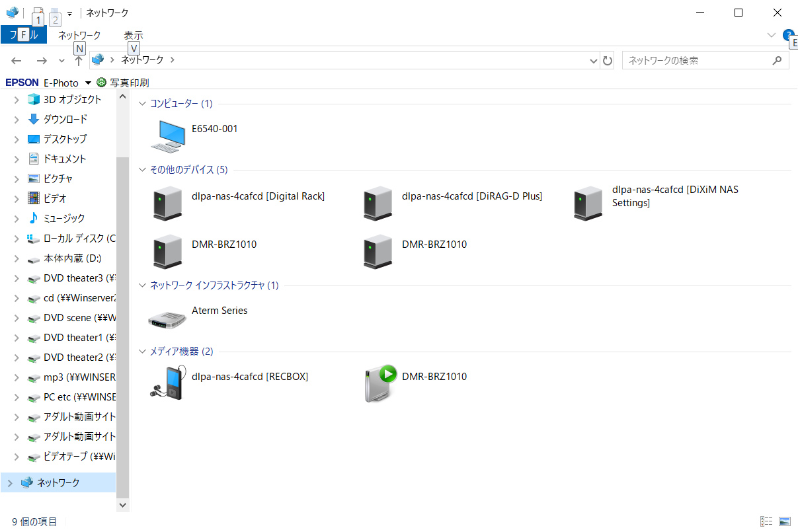The image size is (798, 532).
Task: Open the ネットワーク ribbon tab
Action: point(79,35)
